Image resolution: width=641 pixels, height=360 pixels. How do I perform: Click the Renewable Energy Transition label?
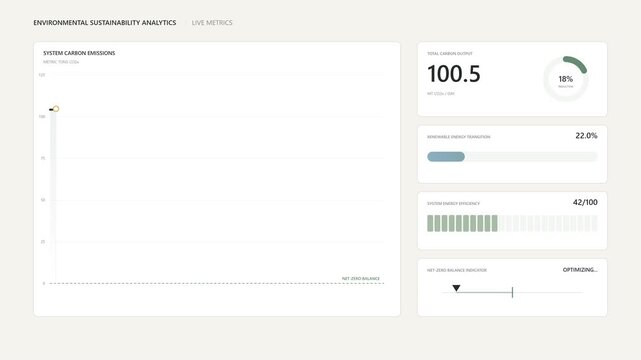[458, 137]
